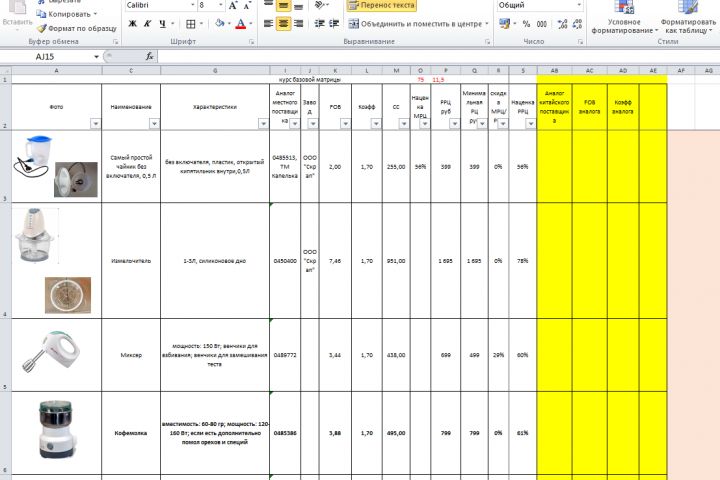Viewport: 720px width, 480px height.
Task: Open Буфер обмена dialog launcher
Action: tap(116, 42)
